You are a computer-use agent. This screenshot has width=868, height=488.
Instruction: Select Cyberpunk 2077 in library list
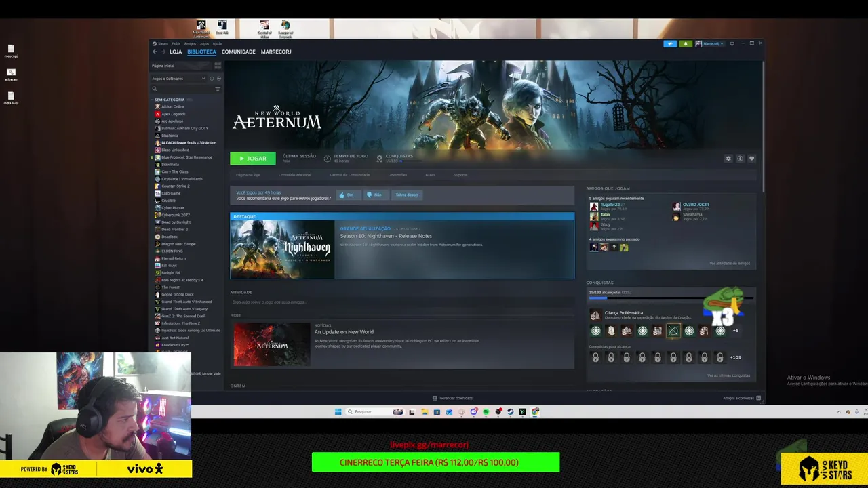pyautogui.click(x=175, y=215)
